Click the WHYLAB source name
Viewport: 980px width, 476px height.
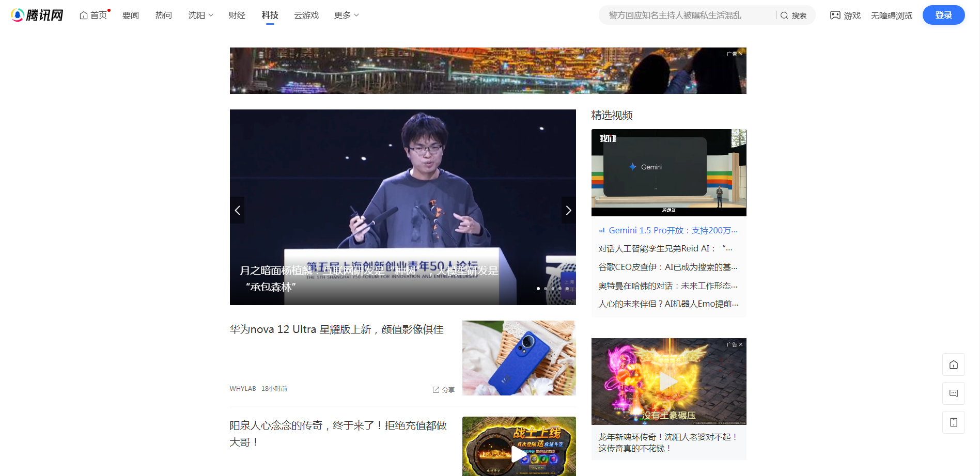pyautogui.click(x=243, y=389)
